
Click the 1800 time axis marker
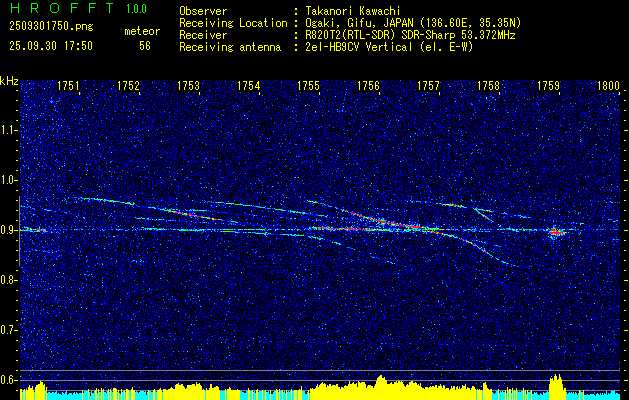609,86
